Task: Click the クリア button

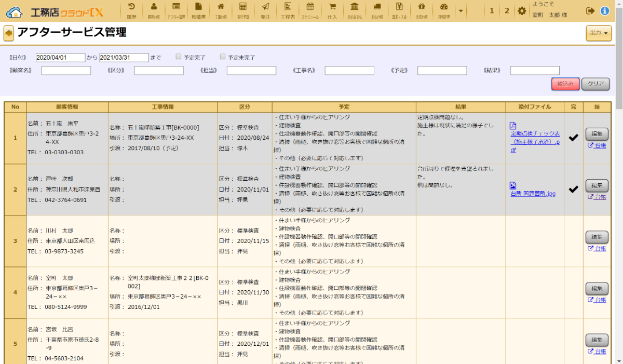Action: pyautogui.click(x=595, y=84)
